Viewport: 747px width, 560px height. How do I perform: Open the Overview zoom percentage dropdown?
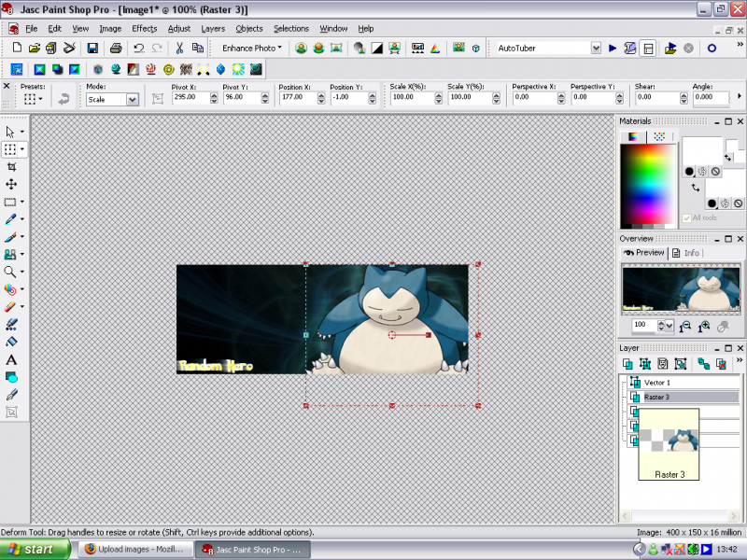pos(669,326)
